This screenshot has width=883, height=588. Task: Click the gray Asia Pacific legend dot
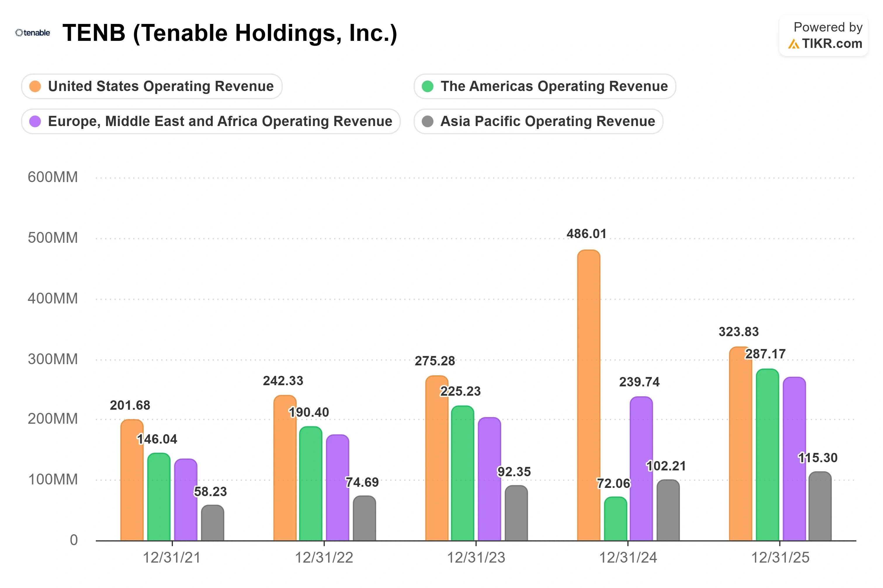pos(427,121)
